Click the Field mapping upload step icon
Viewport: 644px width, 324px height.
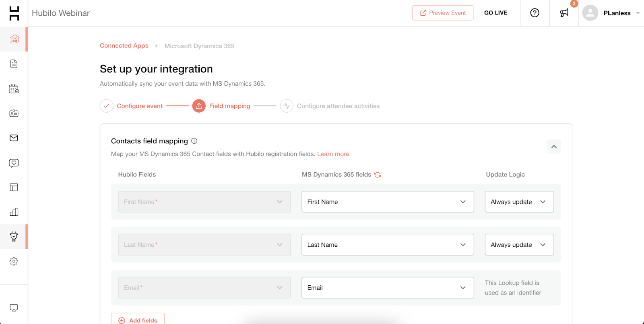click(199, 106)
